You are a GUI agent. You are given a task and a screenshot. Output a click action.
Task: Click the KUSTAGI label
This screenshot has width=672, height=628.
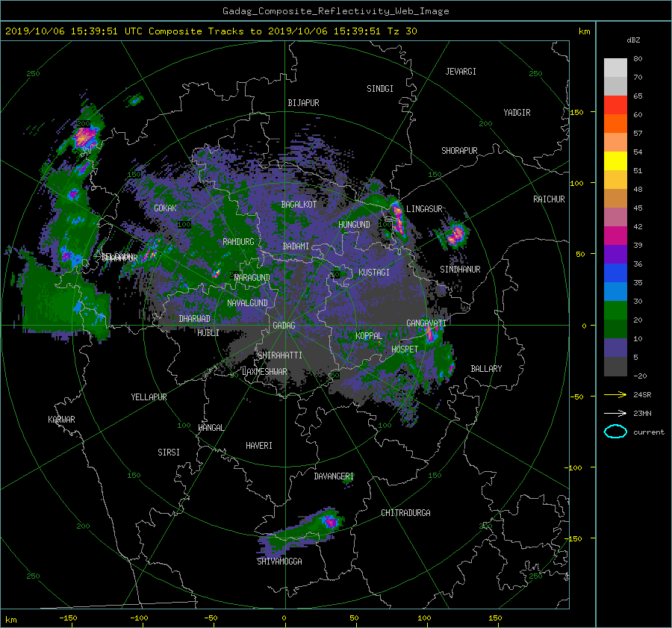(x=374, y=273)
